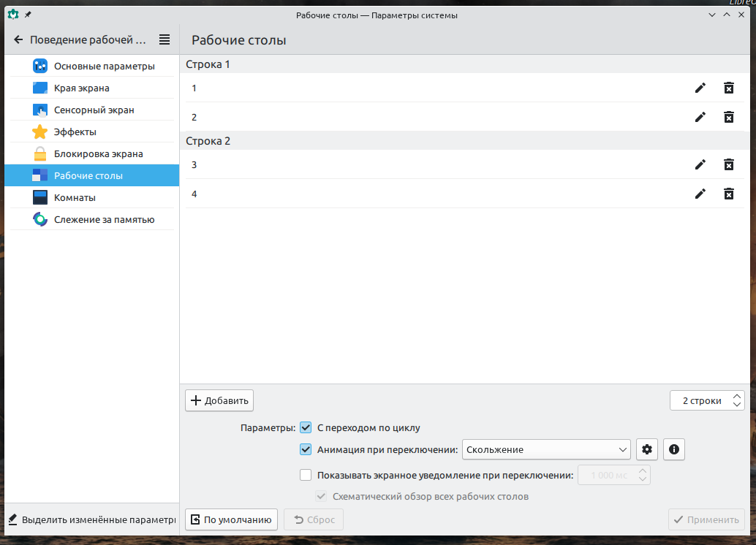Enable 'Показывать экранное уведомление' checkbox

pyautogui.click(x=306, y=475)
